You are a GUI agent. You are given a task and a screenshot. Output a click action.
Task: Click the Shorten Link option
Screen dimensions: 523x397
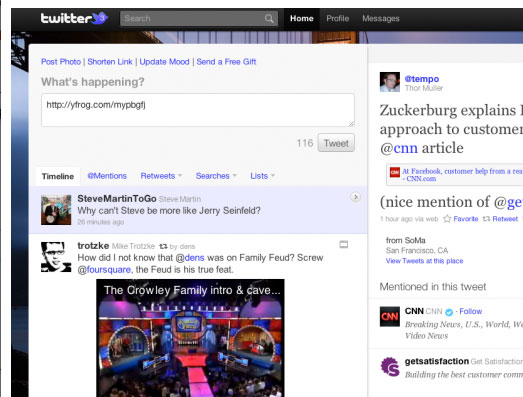click(110, 62)
